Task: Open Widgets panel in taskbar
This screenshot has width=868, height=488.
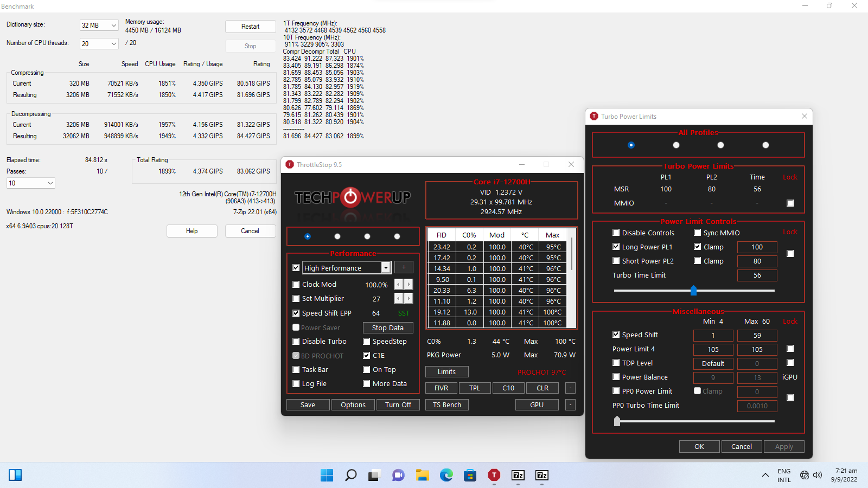Action: (15, 476)
